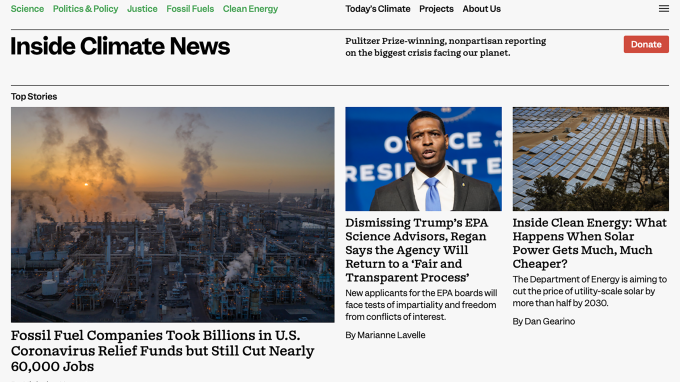Go to the Projects page

[x=436, y=9]
